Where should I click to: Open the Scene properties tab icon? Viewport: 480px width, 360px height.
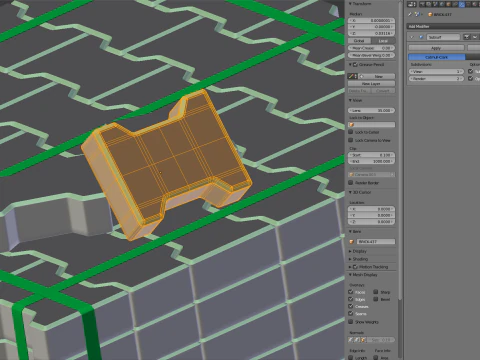(435, 4)
